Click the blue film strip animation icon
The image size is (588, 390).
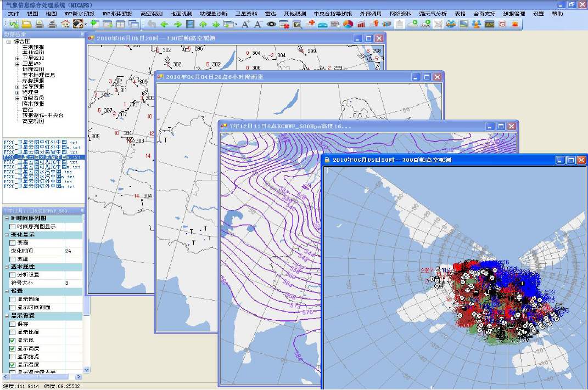[190, 24]
